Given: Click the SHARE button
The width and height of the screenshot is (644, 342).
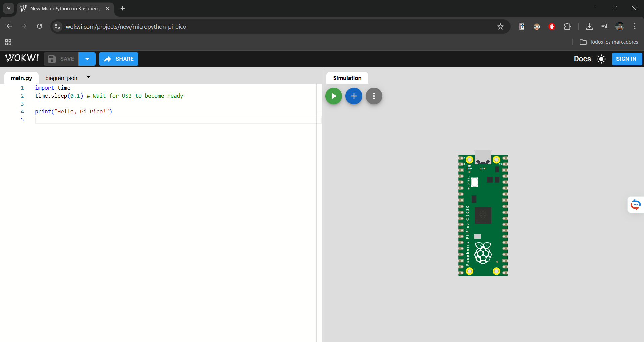Looking at the screenshot, I should 118,59.
